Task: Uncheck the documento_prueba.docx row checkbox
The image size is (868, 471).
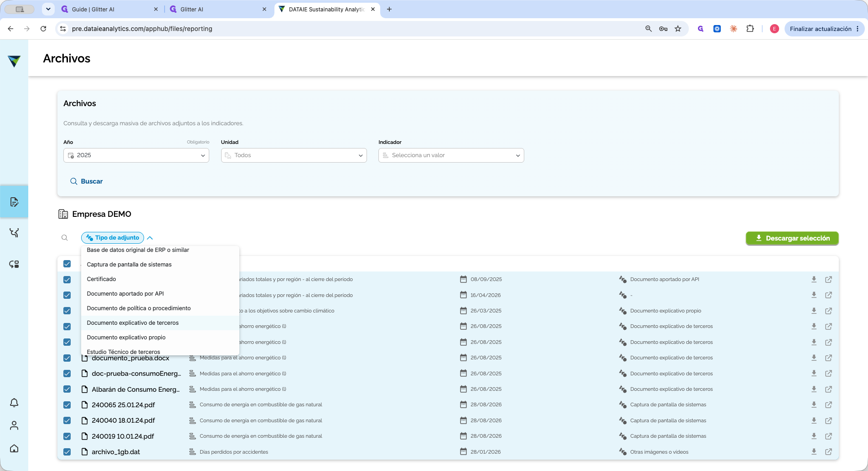Action: 67,358
